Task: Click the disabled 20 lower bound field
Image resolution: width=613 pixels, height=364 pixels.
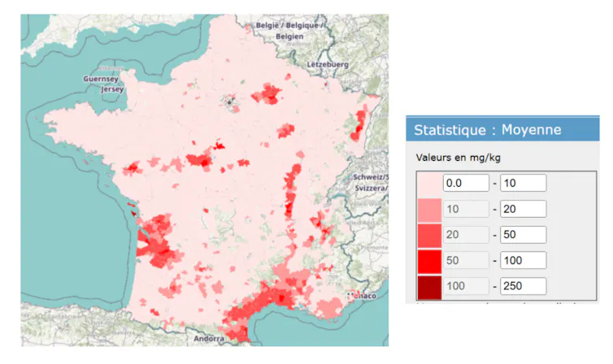Action: point(466,234)
